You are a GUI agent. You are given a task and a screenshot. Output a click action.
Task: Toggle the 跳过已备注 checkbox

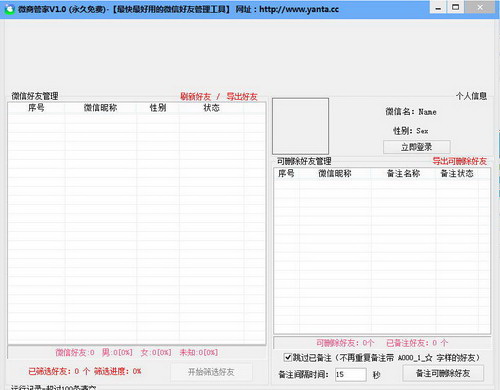click(x=287, y=358)
